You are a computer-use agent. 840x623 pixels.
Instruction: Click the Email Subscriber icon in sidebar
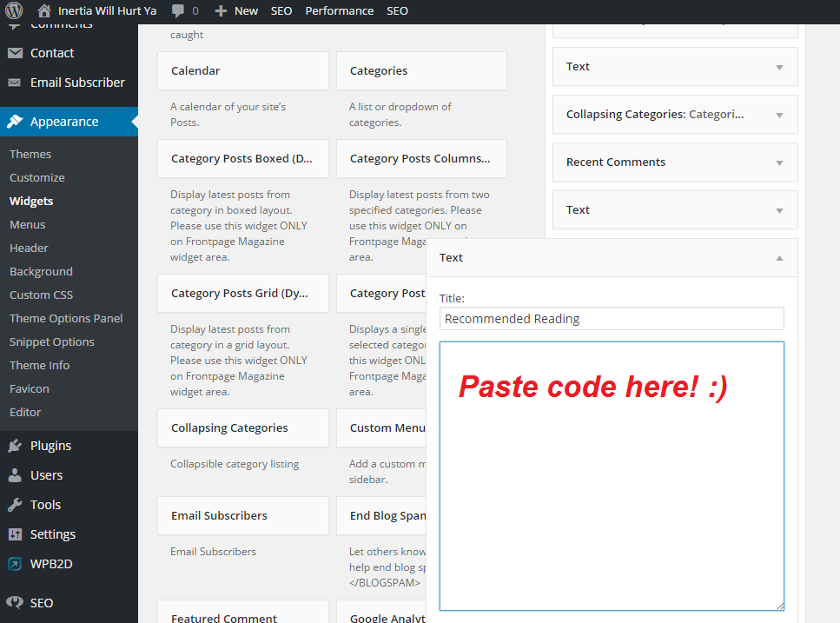15,82
